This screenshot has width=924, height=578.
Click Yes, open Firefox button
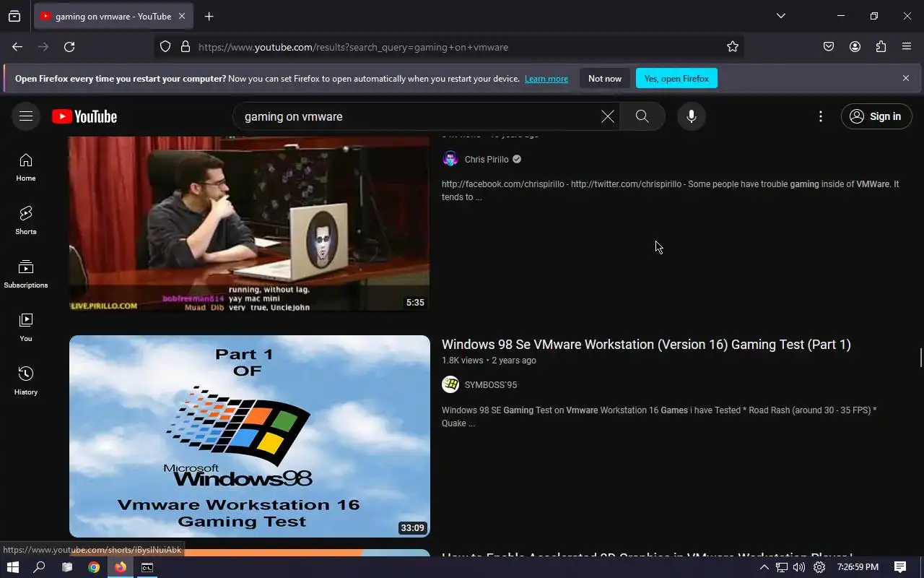676,79
